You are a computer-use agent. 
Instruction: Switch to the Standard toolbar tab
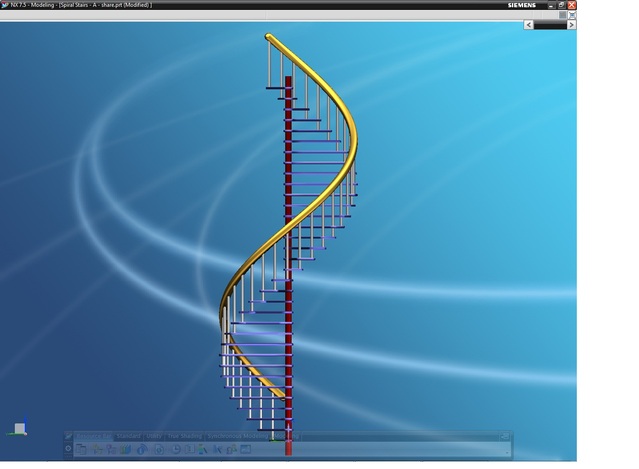(128, 436)
